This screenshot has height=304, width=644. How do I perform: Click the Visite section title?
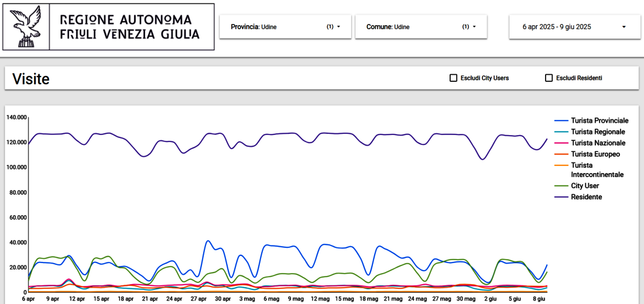(x=31, y=79)
